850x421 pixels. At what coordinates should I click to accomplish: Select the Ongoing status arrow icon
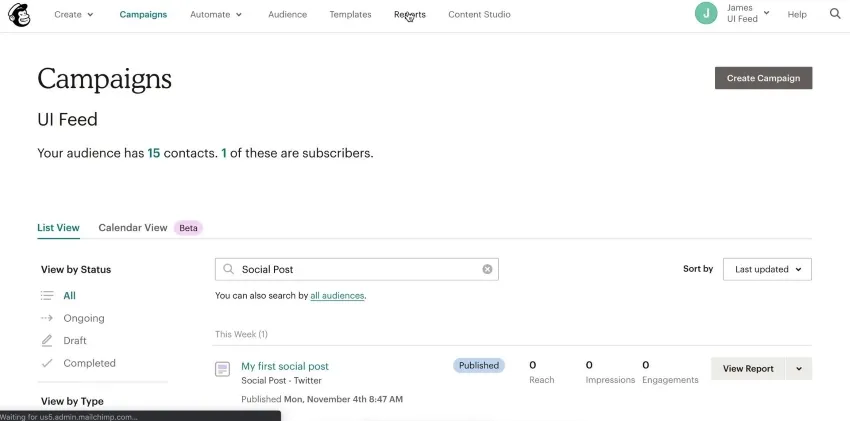(x=47, y=318)
